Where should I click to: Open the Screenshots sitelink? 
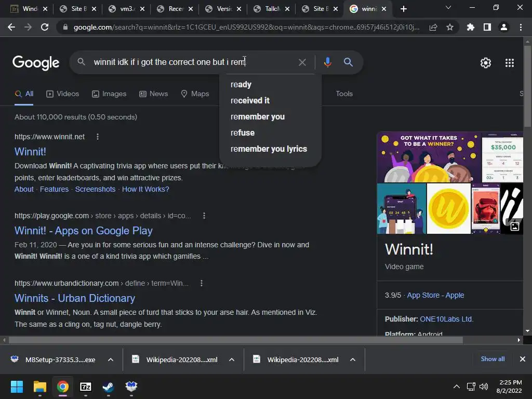(96, 189)
